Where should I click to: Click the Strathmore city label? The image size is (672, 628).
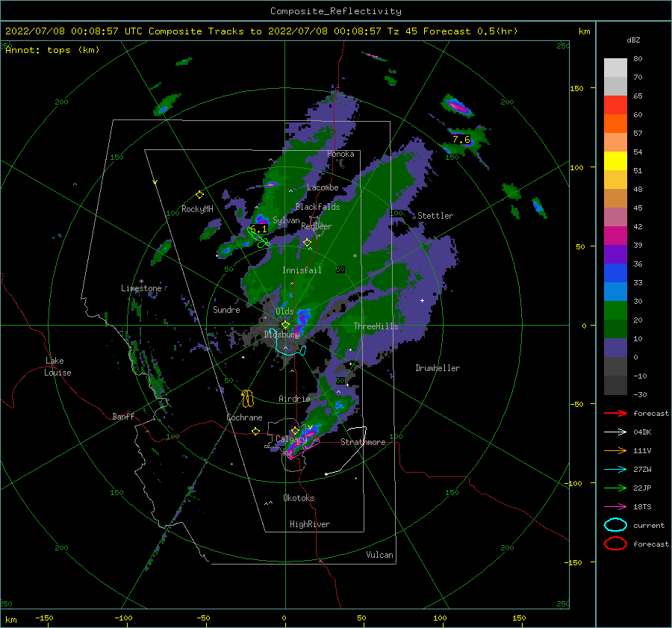point(363,442)
